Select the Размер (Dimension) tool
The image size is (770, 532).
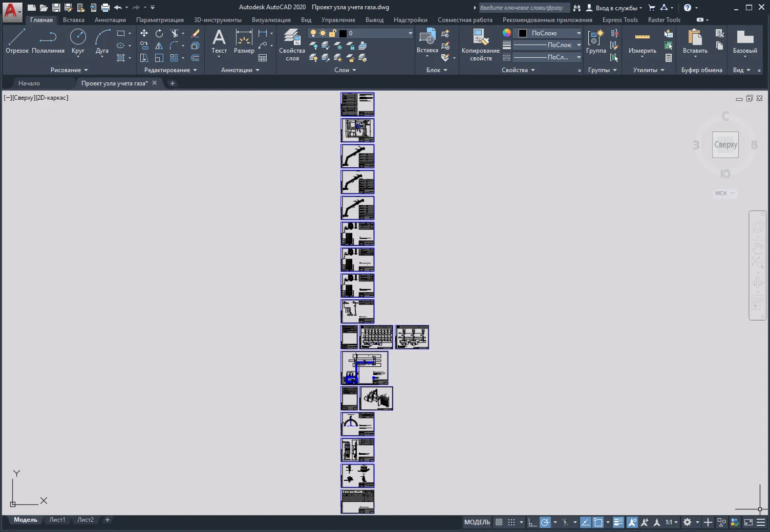pyautogui.click(x=244, y=41)
